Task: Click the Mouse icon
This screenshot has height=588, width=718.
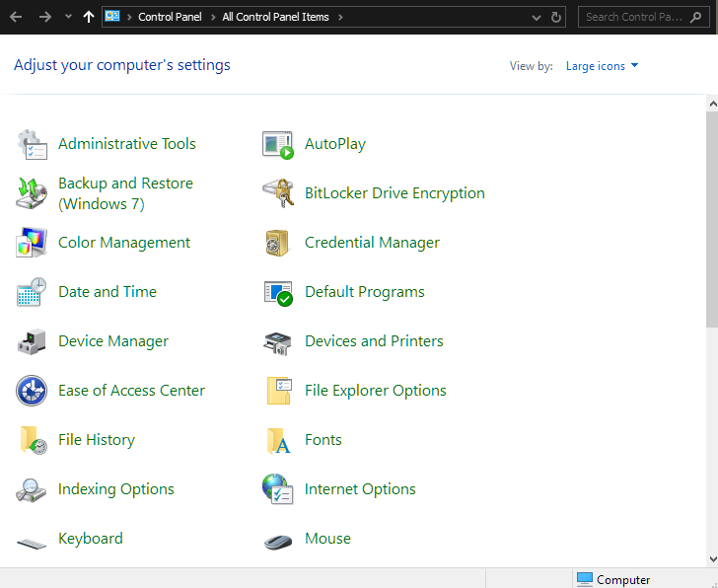Action: point(278,542)
